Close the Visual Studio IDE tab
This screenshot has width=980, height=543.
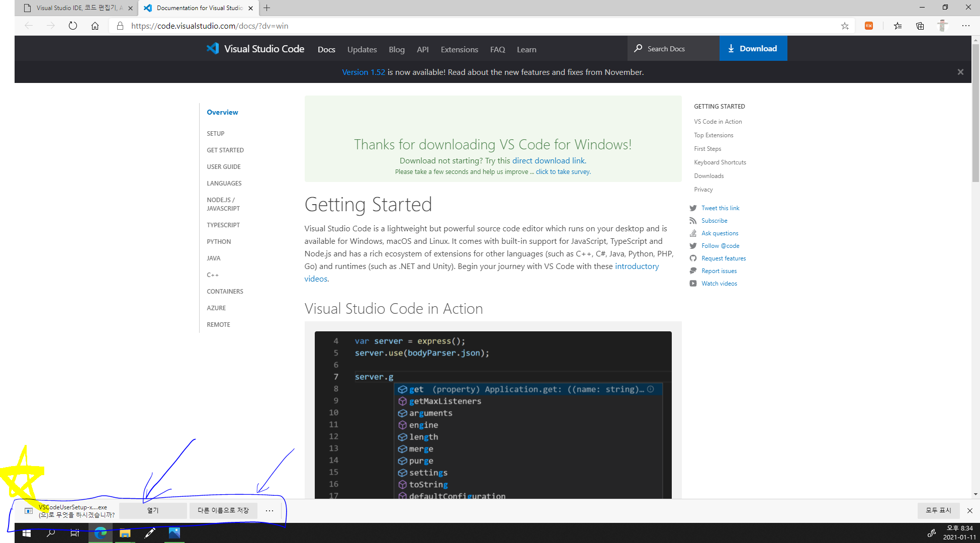pyautogui.click(x=131, y=8)
